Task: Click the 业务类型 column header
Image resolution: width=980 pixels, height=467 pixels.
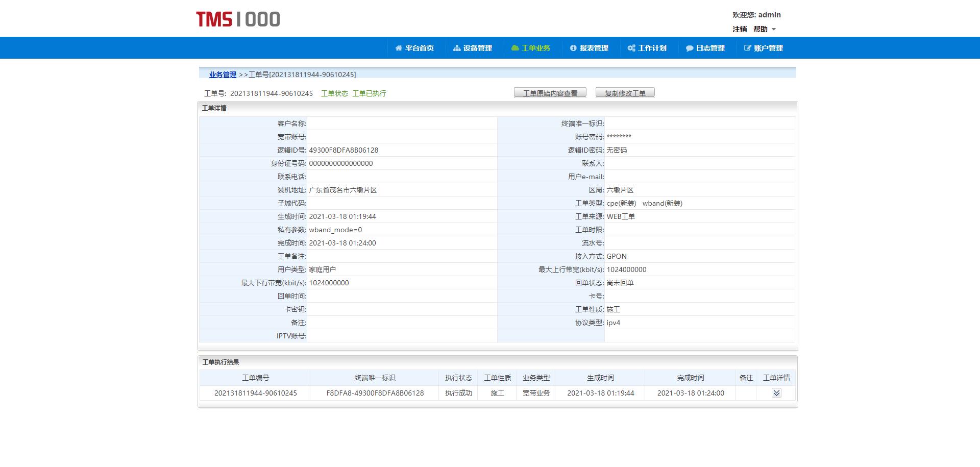Action: [x=536, y=378]
